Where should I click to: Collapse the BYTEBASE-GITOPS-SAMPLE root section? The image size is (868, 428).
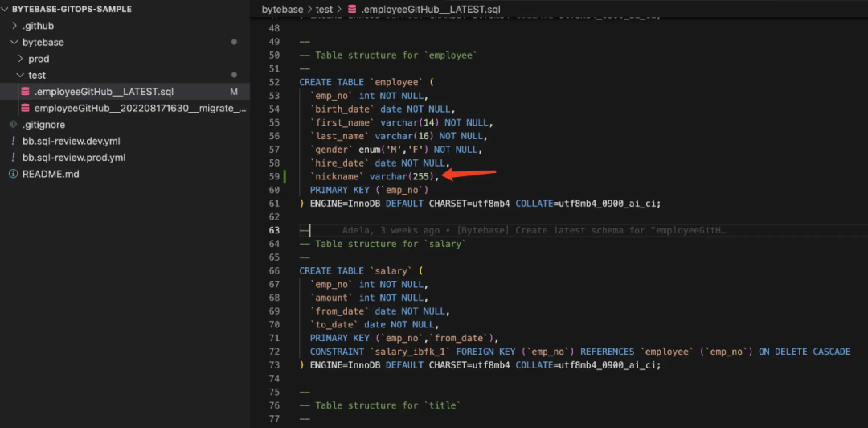(x=6, y=9)
